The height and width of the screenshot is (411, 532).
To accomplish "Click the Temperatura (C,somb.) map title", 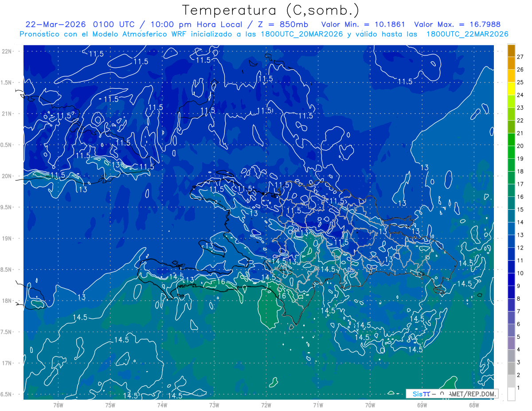I will (x=271, y=10).
